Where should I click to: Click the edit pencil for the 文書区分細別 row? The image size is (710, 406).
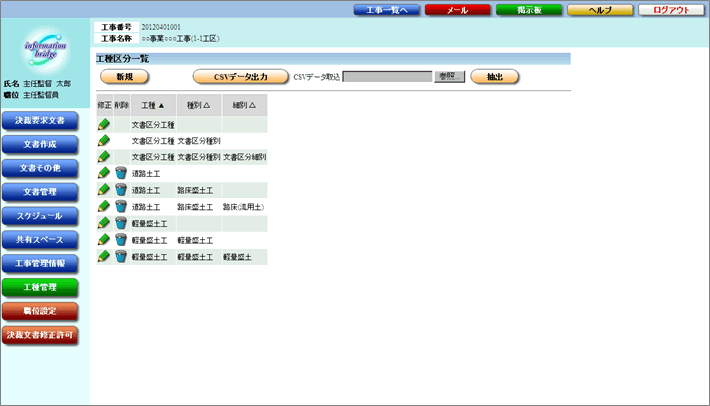coord(104,157)
